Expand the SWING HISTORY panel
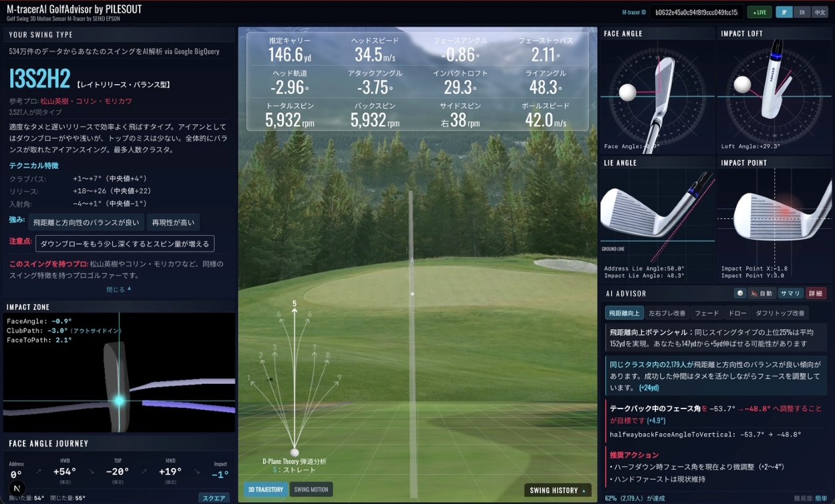 [x=558, y=491]
